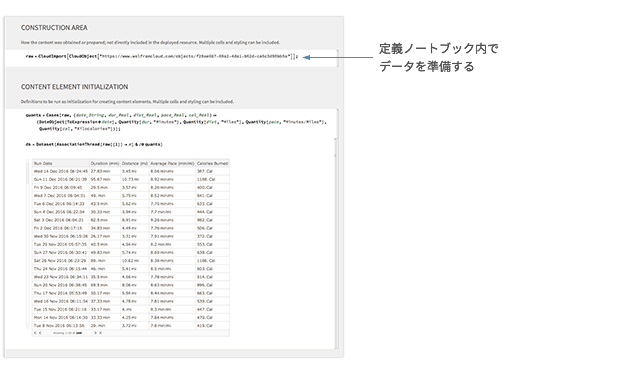Go to previous page of dataset
Viewport: 638px width, 369px height.
click(x=40, y=333)
